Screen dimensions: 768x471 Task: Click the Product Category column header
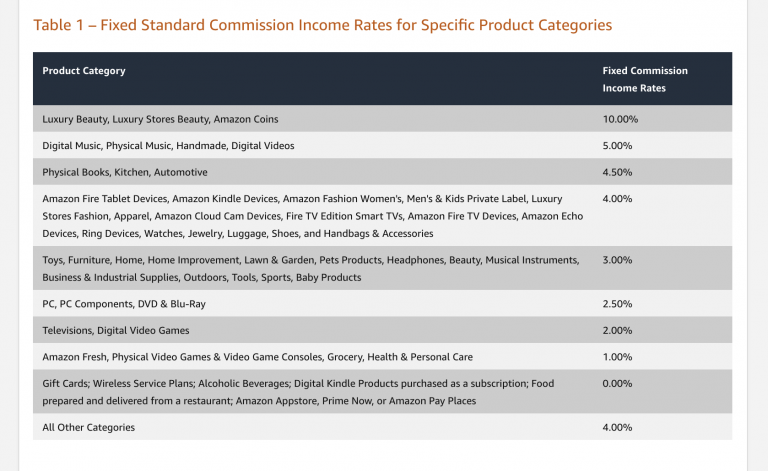[84, 71]
